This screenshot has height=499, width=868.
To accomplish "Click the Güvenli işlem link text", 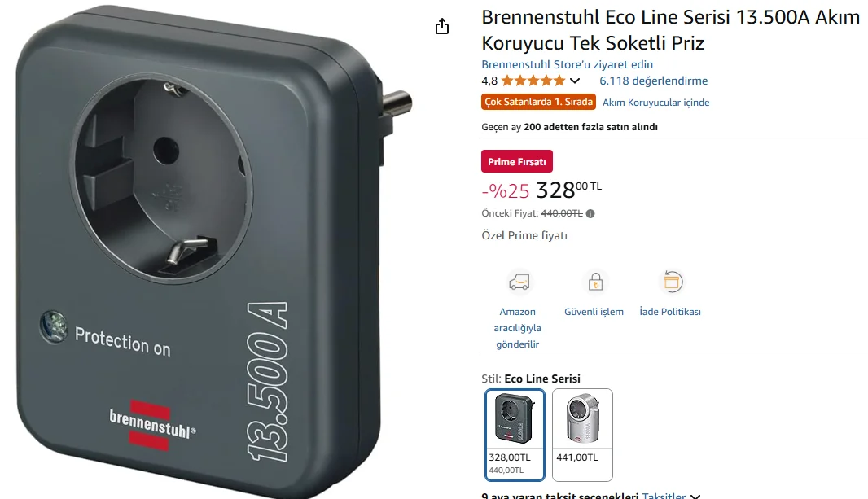I will point(594,312).
